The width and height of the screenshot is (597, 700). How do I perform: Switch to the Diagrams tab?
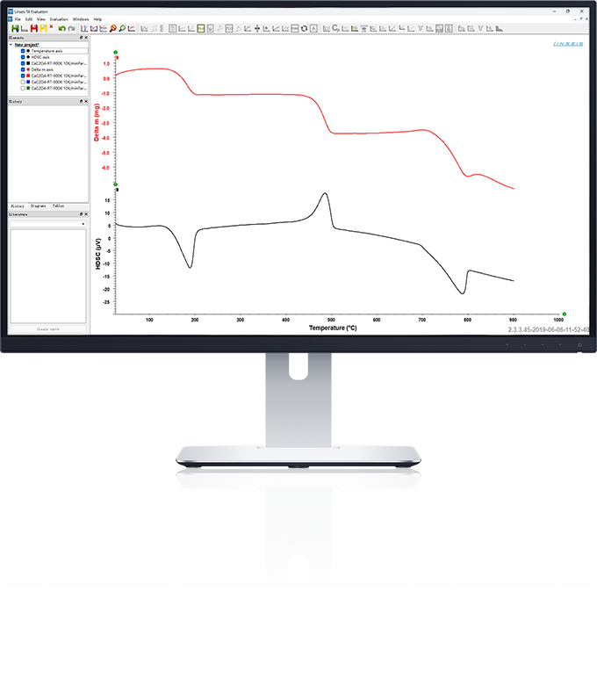(38, 206)
